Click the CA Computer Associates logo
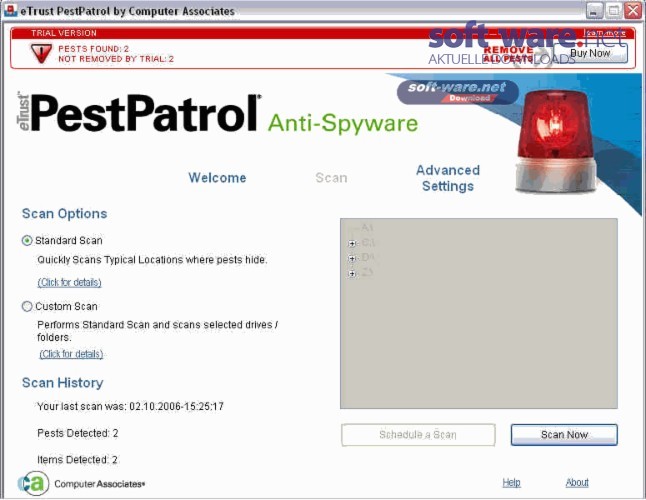The image size is (646, 500). (x=81, y=484)
